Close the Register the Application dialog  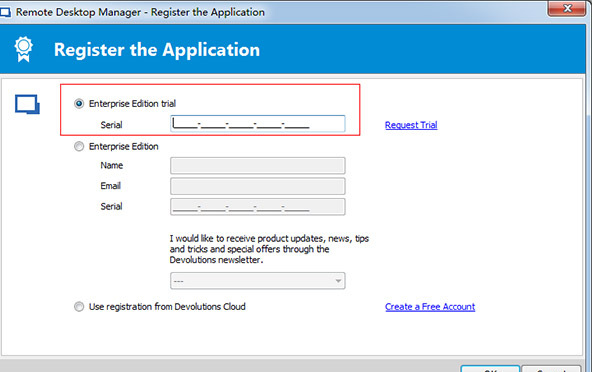click(567, 8)
